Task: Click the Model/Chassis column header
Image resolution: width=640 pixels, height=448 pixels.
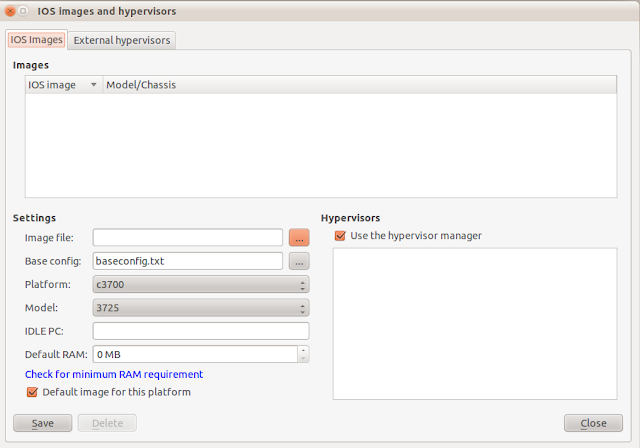Action: coord(359,85)
